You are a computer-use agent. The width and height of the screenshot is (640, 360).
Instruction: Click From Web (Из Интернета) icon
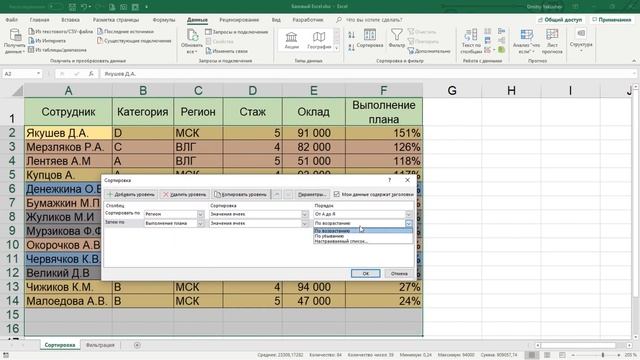click(x=31, y=40)
